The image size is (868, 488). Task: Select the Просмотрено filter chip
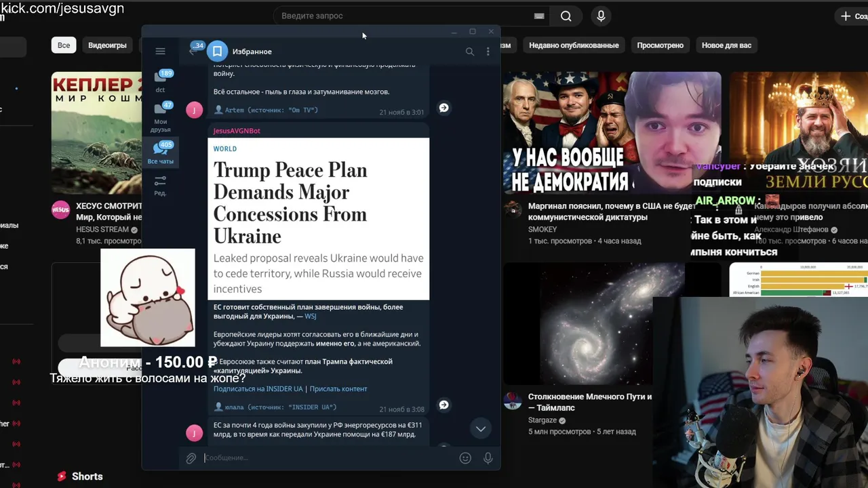coord(660,45)
